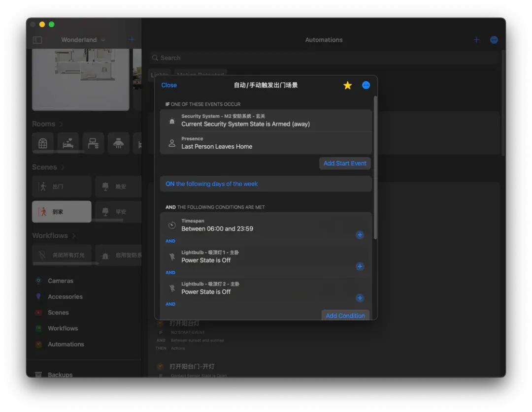
Task: Open Scenes in the sidebar list
Action: click(58, 313)
